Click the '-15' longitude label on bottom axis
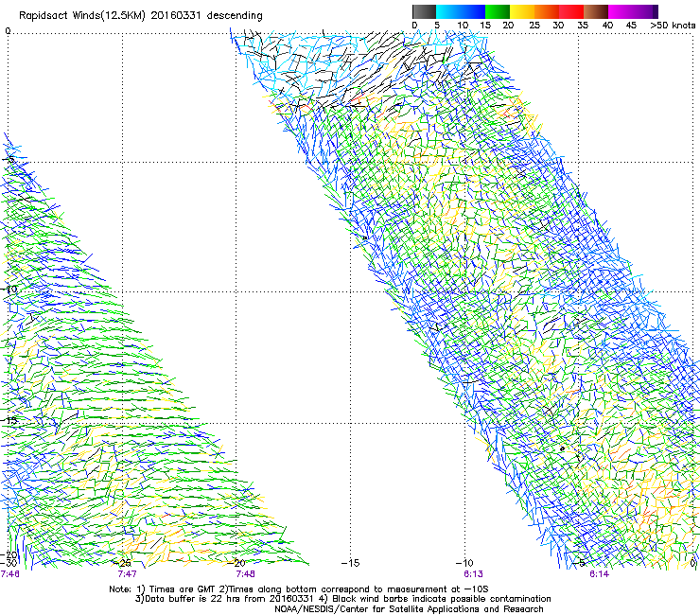Viewport: 700px width, 615px height. coord(350,563)
